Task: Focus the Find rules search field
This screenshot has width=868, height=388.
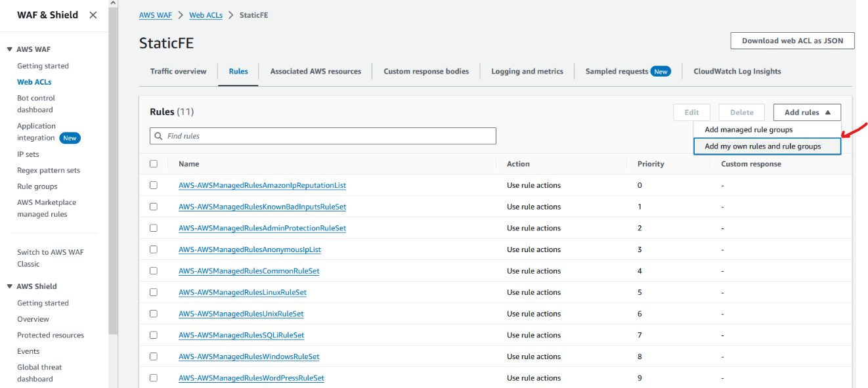Action: coord(323,136)
